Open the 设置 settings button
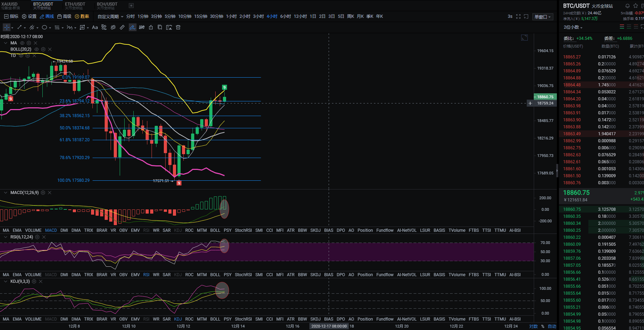The width and height of the screenshot is (644, 330). click(29, 16)
